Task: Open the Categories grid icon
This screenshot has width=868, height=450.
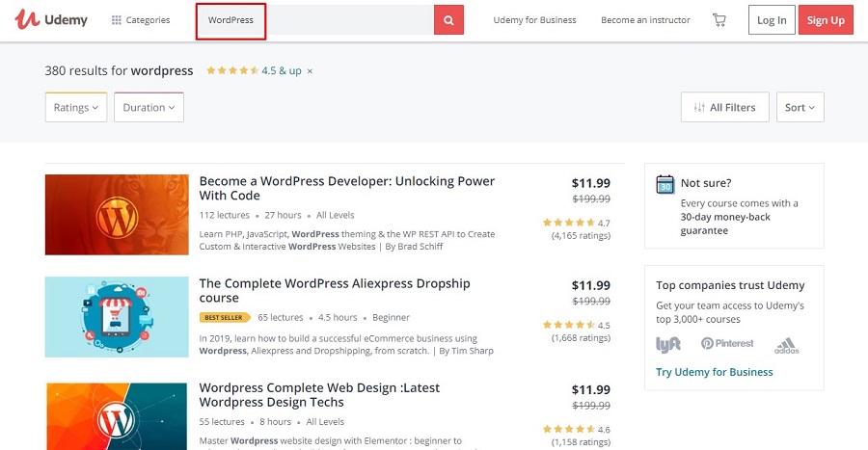Action: tap(117, 20)
